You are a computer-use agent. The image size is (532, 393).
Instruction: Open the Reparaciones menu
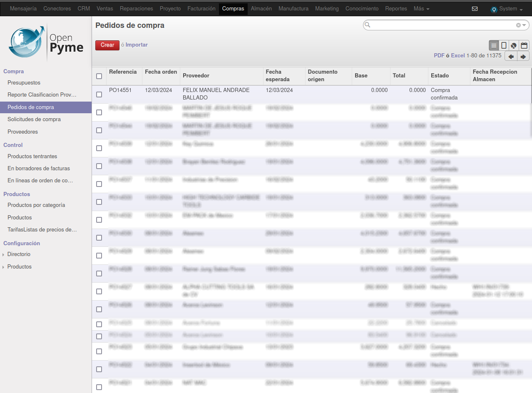137,8
